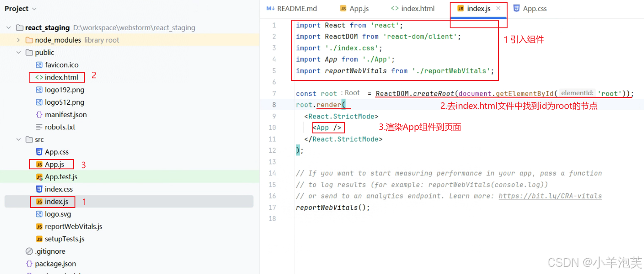
Task: Click the react_staging folder icon
Action: pyautogui.click(x=19, y=27)
